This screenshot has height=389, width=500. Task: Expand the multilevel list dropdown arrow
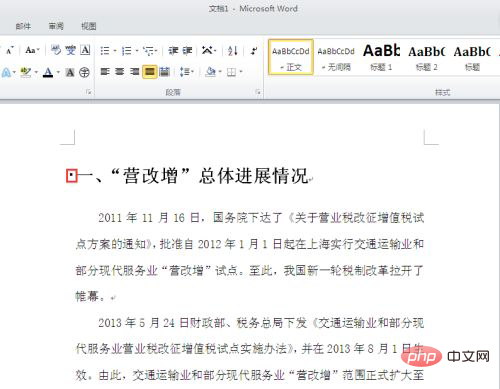tap(156, 51)
